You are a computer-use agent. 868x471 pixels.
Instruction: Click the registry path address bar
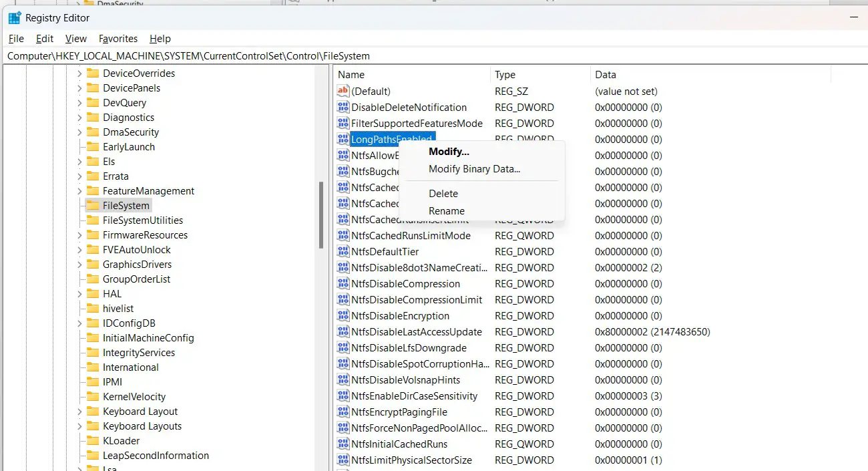[434, 55]
